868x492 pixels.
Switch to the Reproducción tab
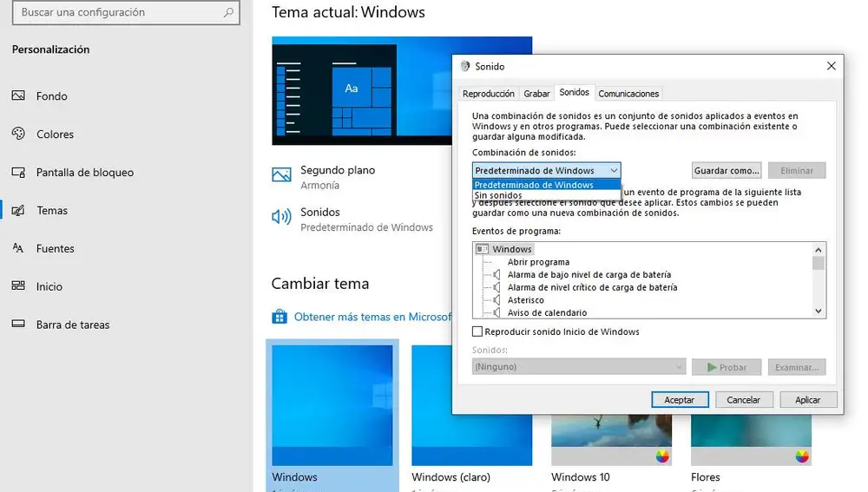488,94
